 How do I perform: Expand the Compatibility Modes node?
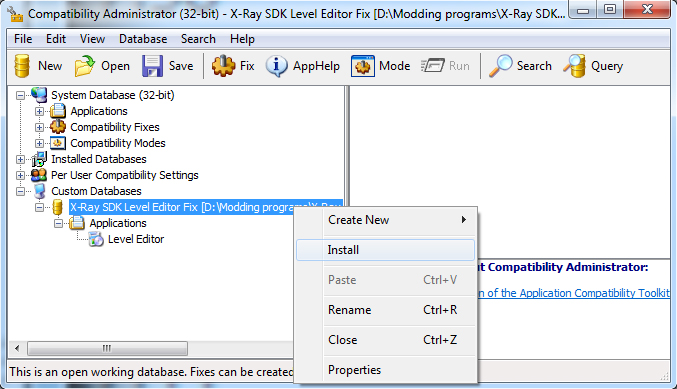(x=39, y=143)
